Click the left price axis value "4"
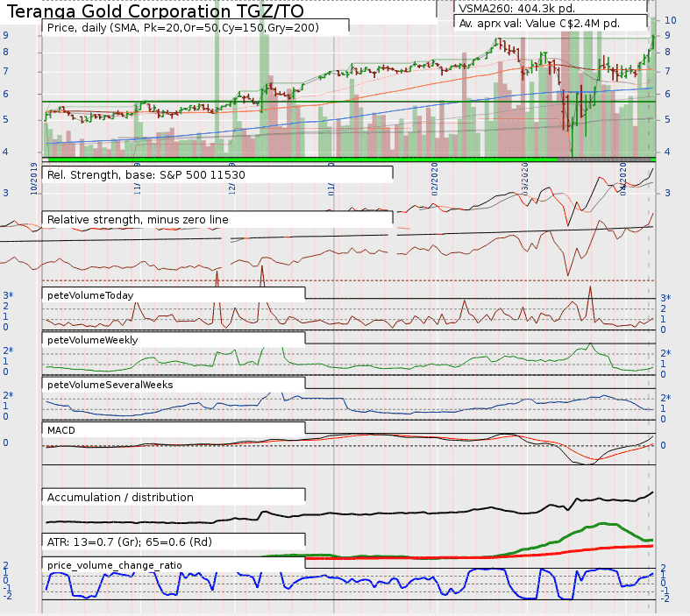 [6, 152]
